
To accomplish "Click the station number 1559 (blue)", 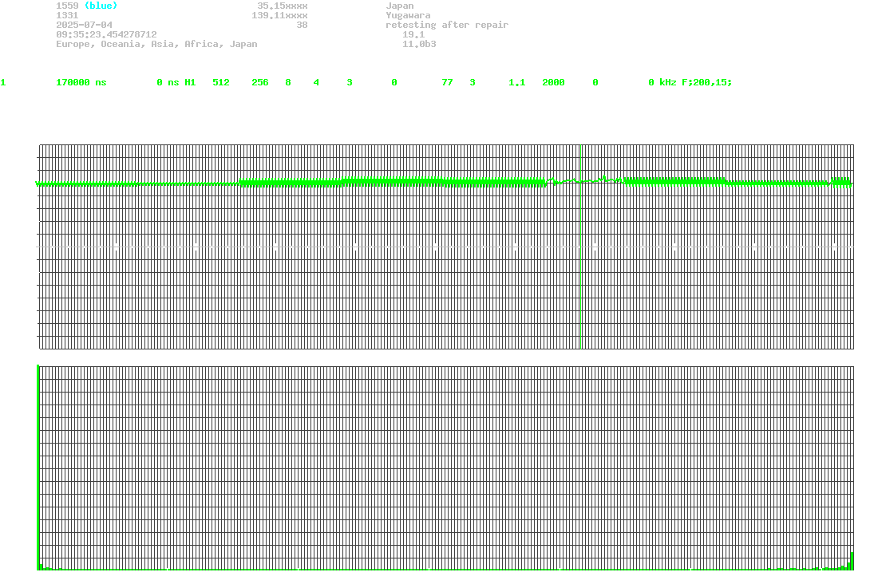I will [87, 6].
